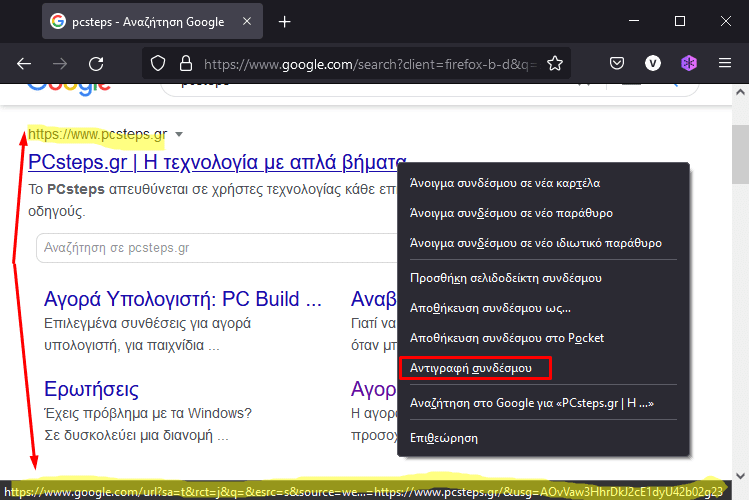Select Προσθήκη σελιδοδείκτη συνδέσμου
749x500 pixels.
pyautogui.click(x=543, y=278)
